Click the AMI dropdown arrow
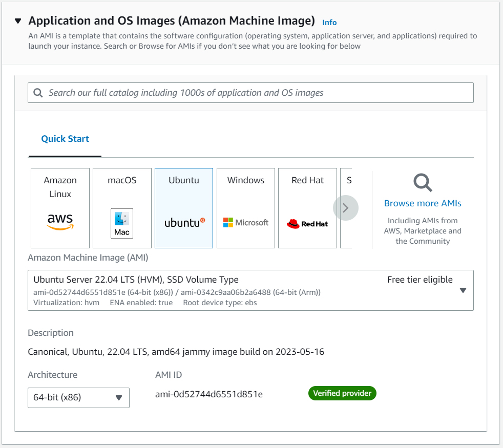This screenshot has width=503, height=448. tap(463, 290)
